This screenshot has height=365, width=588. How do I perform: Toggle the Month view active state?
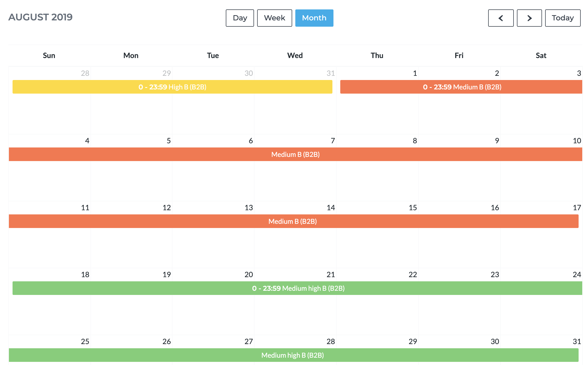pos(313,18)
